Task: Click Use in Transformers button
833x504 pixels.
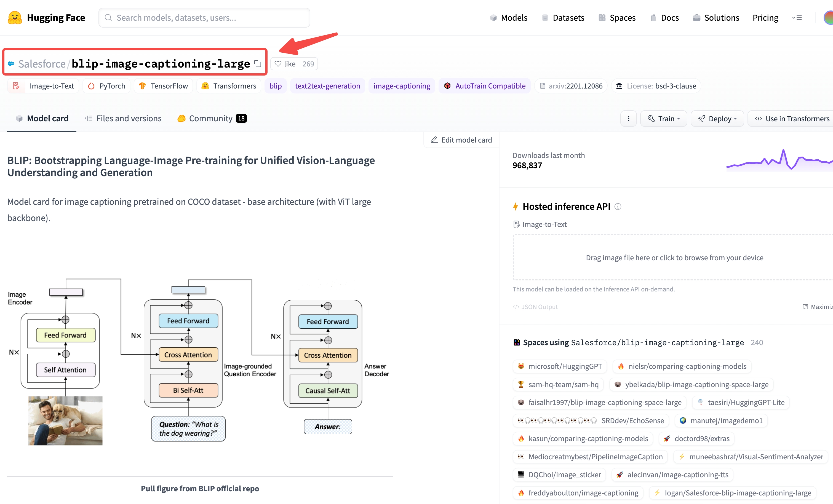Action: point(792,119)
